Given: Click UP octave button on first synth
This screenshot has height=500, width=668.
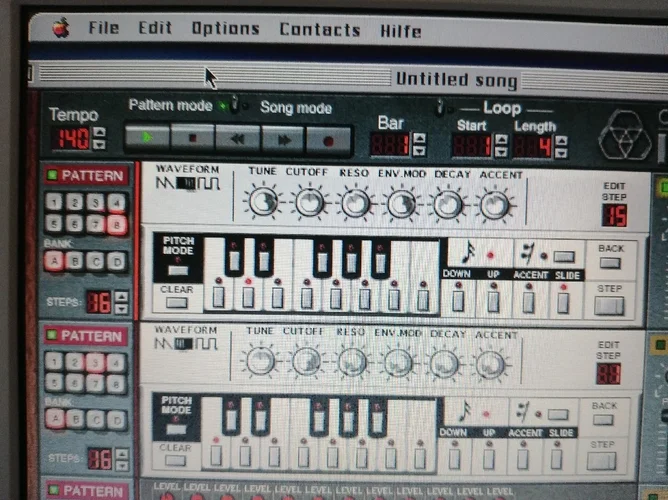Looking at the screenshot, I should pos(493,302).
